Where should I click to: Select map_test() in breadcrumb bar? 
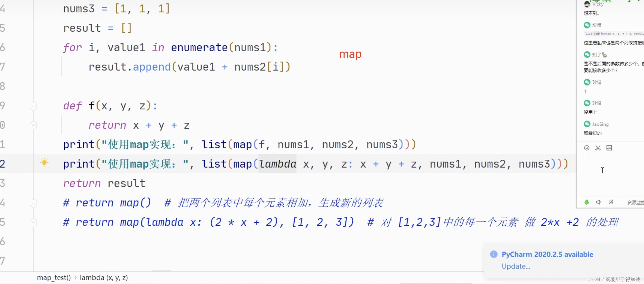[54, 278]
